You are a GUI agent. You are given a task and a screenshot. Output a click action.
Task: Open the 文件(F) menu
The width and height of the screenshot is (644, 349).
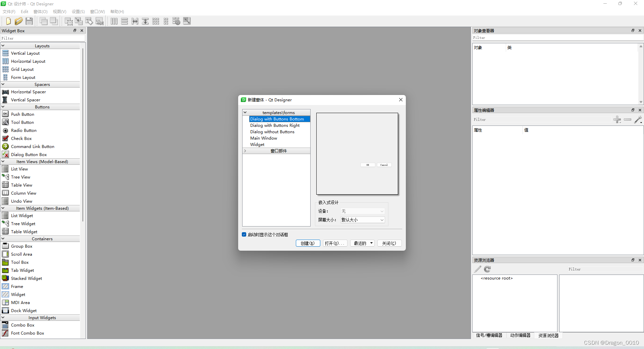pyautogui.click(x=9, y=11)
